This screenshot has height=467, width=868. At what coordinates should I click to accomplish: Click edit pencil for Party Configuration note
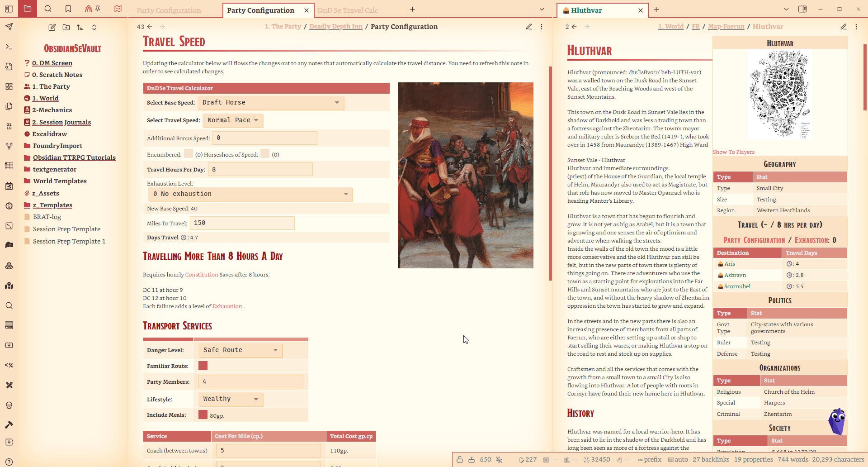(528, 27)
